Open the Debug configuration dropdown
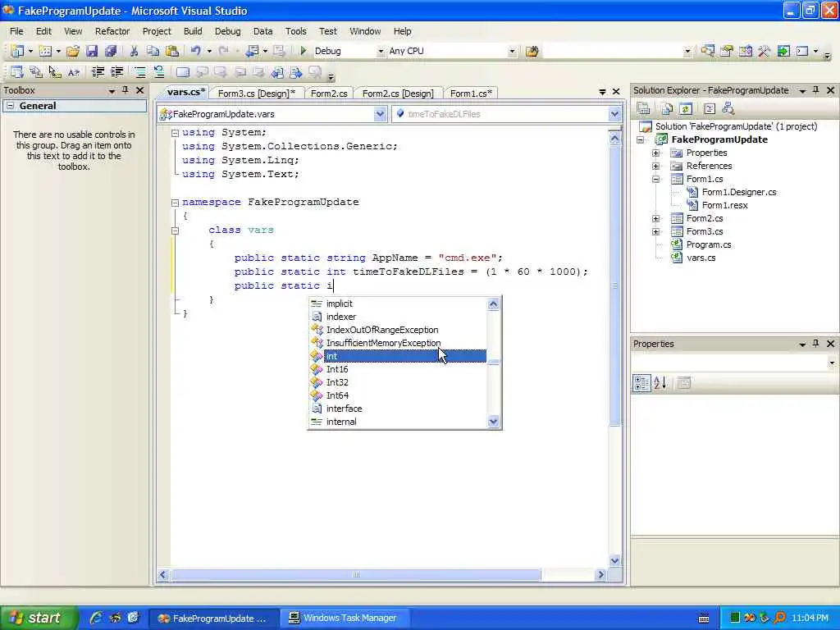The image size is (840, 630). click(381, 52)
